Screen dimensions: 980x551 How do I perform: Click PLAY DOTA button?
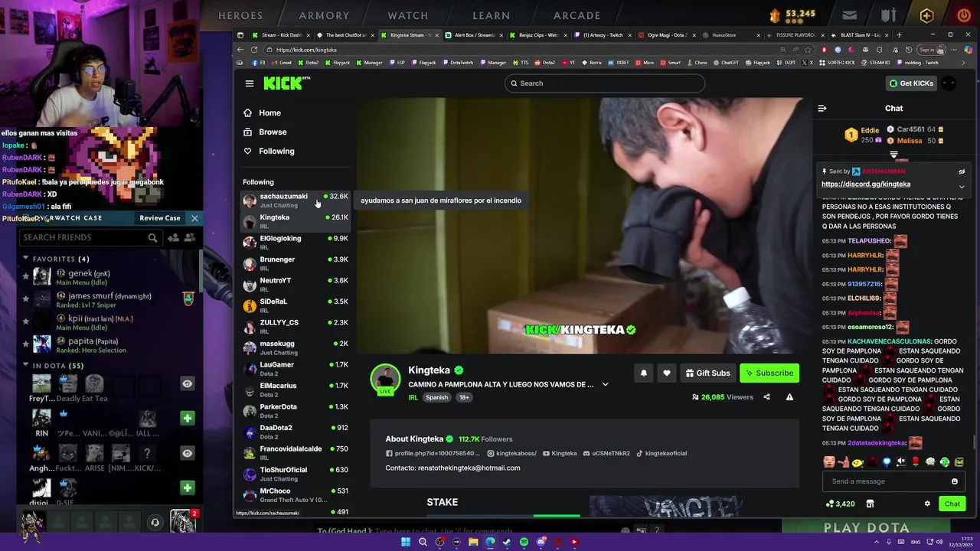pos(866,527)
